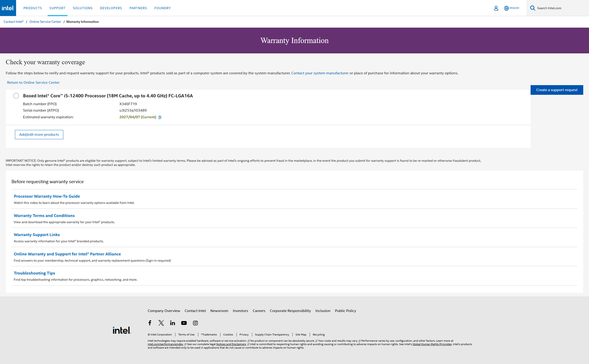
Task: Click the Warranty Information banner heading
Action: click(x=294, y=40)
